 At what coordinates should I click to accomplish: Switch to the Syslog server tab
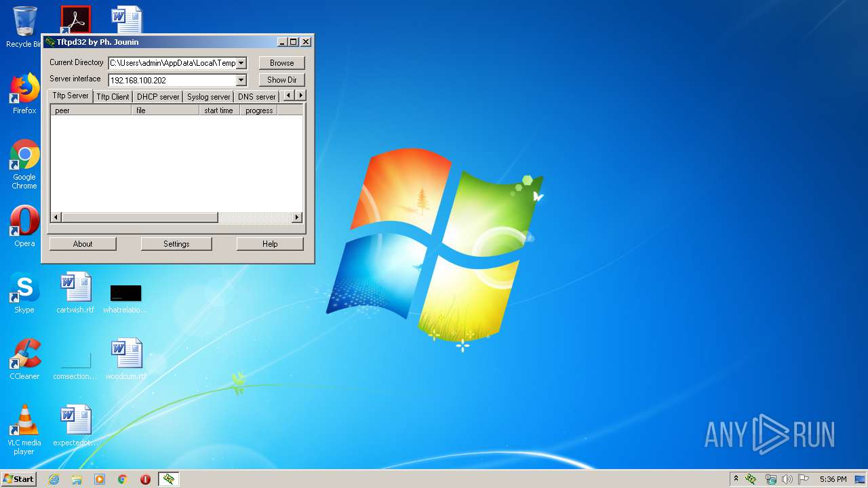(209, 97)
